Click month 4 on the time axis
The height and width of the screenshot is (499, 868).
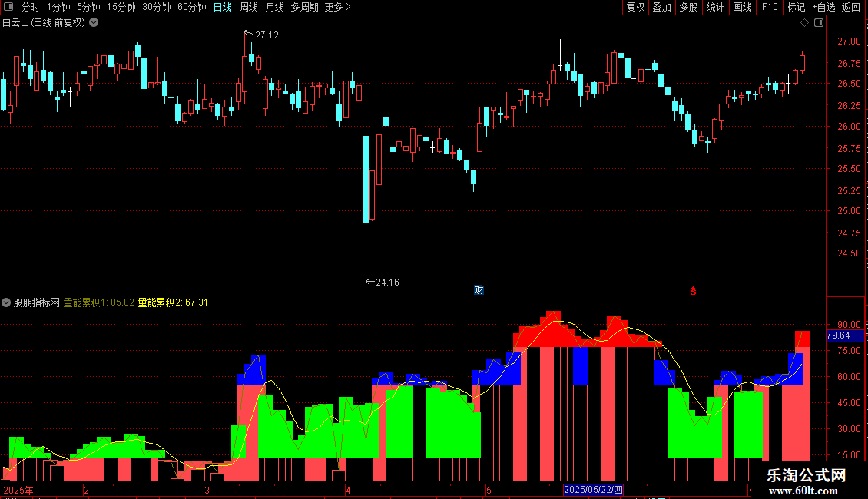click(348, 490)
